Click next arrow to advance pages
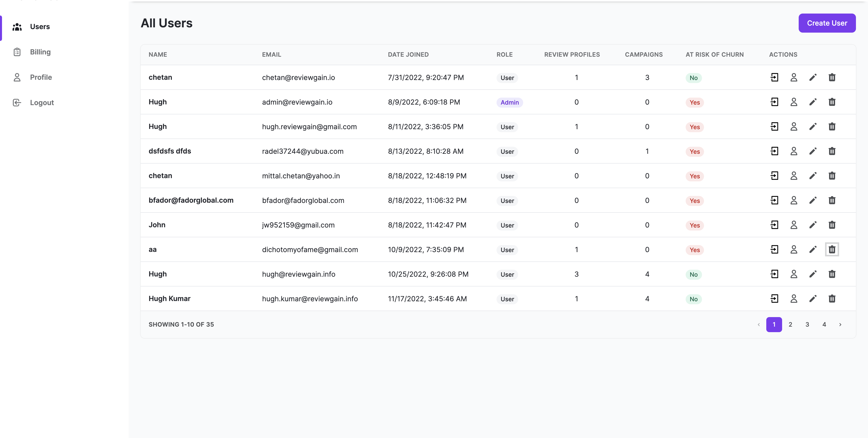The height and width of the screenshot is (438, 868). pyautogui.click(x=840, y=324)
